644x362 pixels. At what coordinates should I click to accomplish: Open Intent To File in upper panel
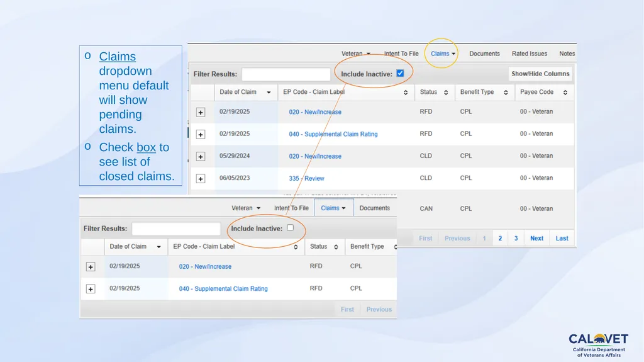click(x=401, y=54)
